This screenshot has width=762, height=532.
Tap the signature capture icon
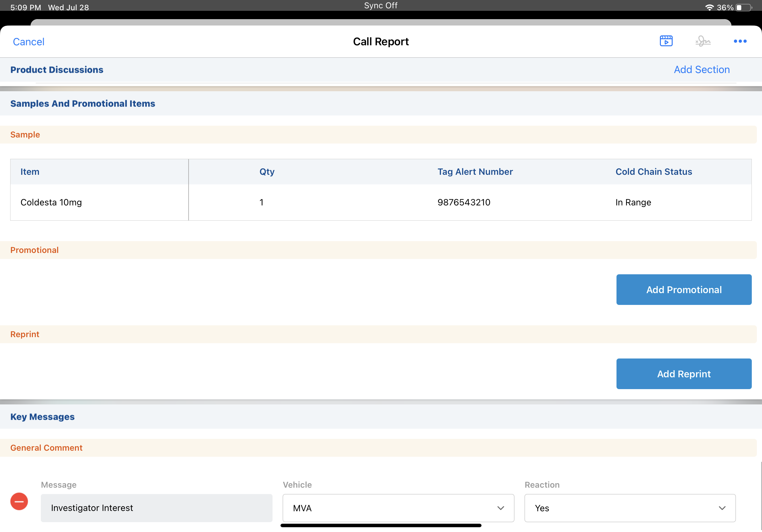pyautogui.click(x=703, y=41)
